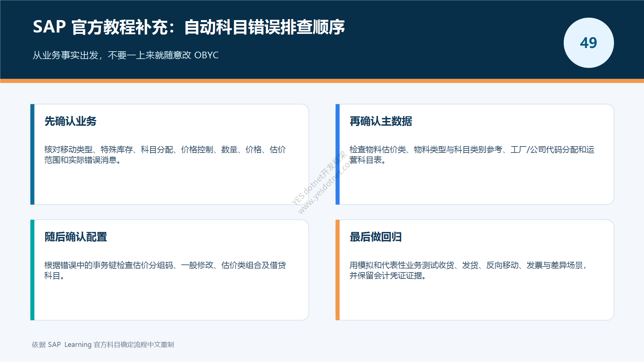Viewport: 644px width, 362px height.
Task: Click the paragraph starting with 核对移动类型
Action: click(x=165, y=155)
